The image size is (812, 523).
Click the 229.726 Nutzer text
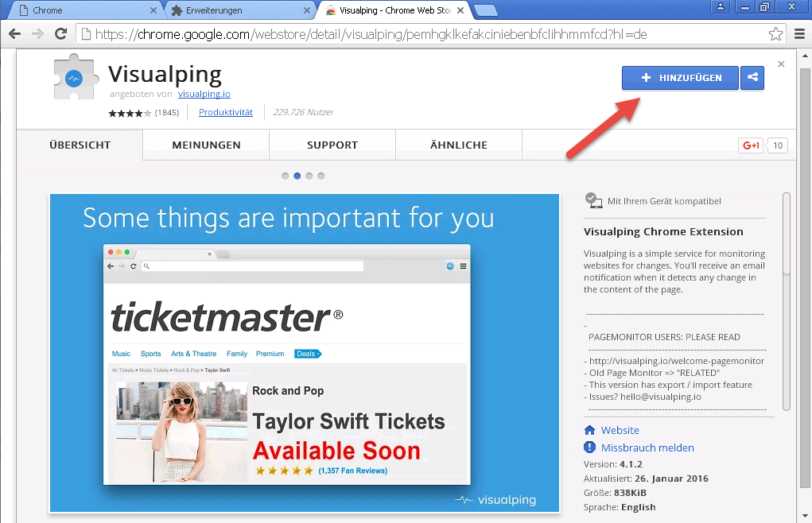pyautogui.click(x=303, y=112)
